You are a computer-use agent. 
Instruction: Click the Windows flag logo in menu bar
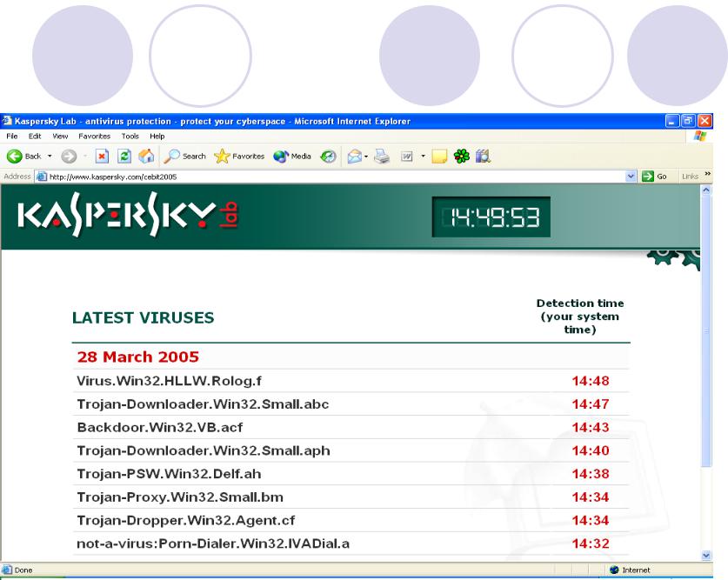tap(699, 136)
